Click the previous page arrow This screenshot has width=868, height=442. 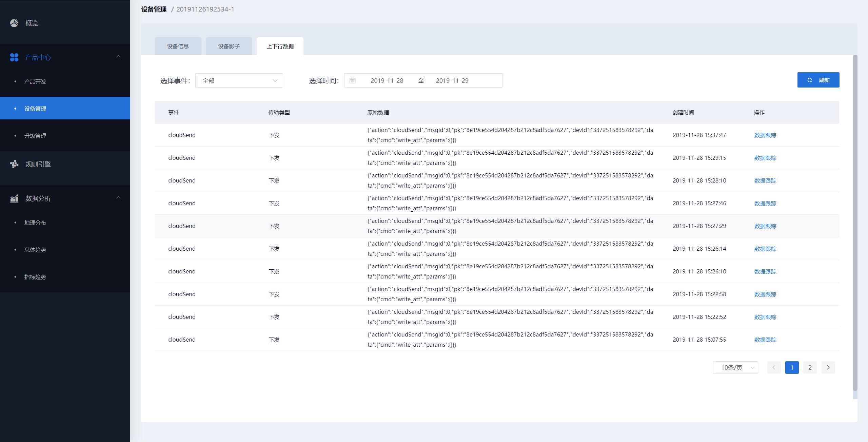[x=774, y=367]
